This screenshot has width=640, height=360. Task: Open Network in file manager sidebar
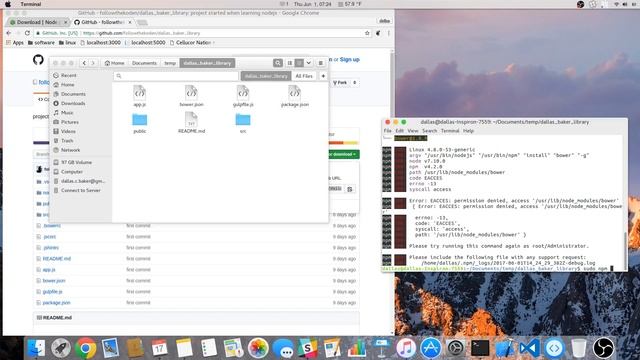tap(70, 150)
